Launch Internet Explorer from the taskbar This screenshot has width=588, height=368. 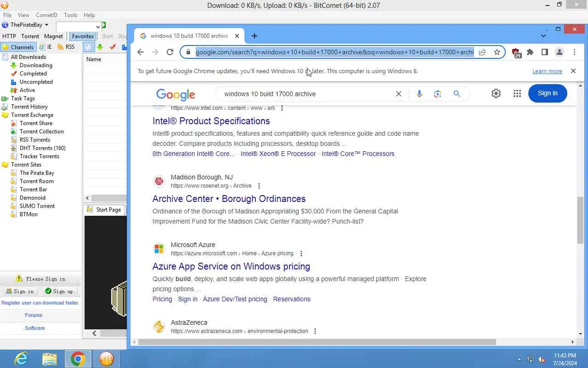tap(21, 359)
